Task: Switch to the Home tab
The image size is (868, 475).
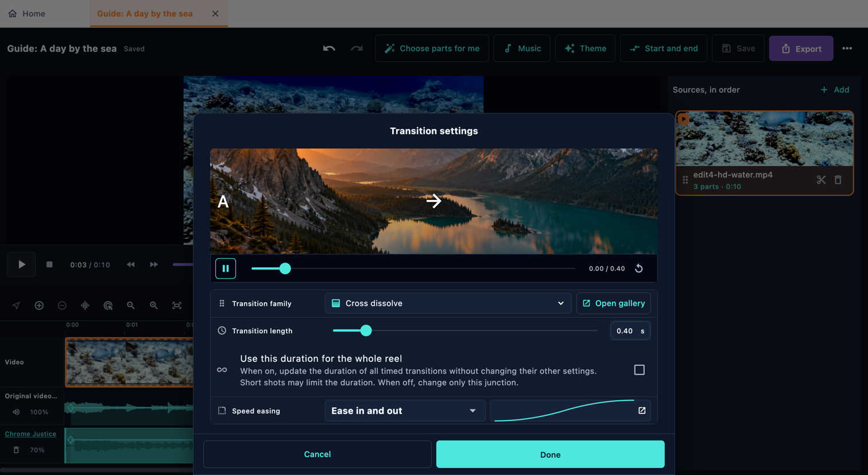Action: tap(27, 13)
